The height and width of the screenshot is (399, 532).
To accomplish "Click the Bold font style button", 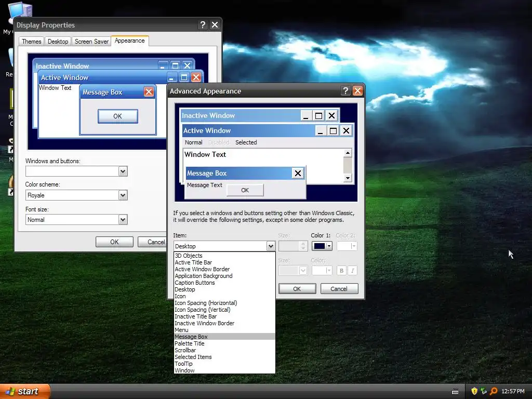I will point(341,270).
